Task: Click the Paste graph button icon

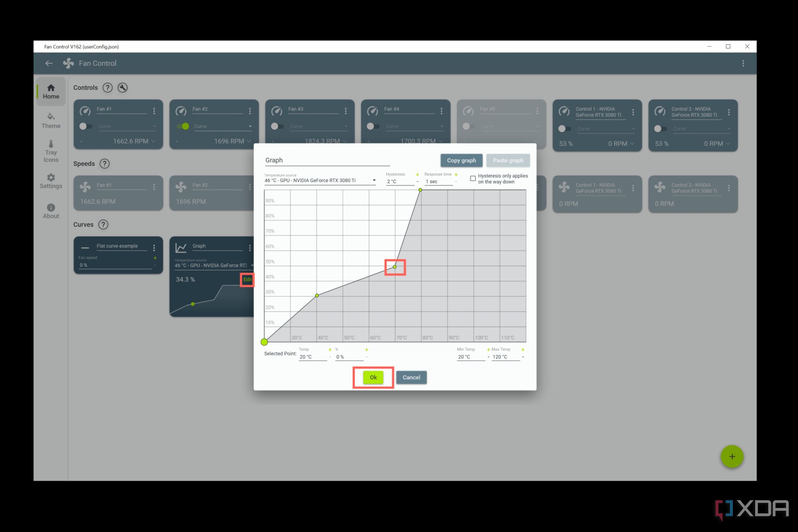Action: (508, 160)
